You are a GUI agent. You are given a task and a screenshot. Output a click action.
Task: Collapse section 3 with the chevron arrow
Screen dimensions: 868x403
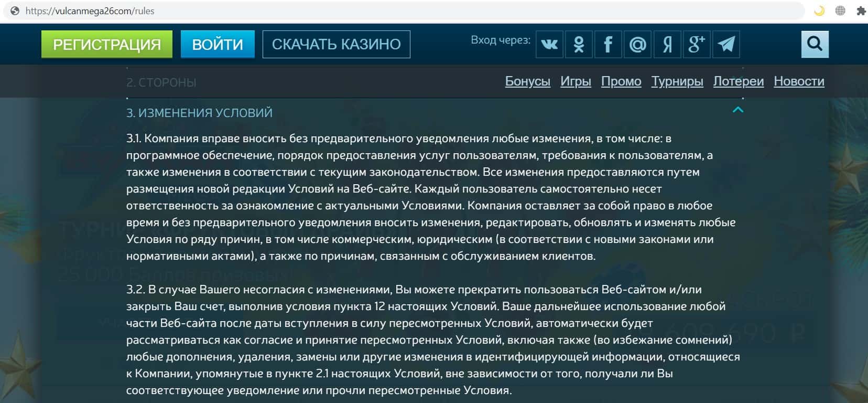(738, 110)
